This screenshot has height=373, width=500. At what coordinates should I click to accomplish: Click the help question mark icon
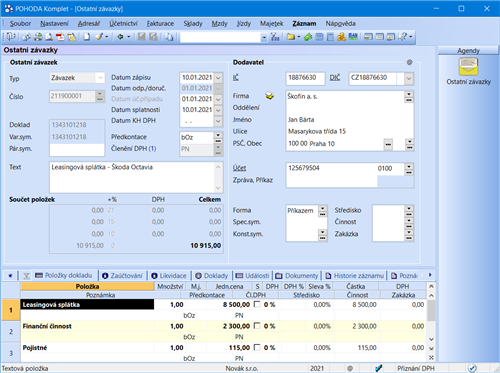pyautogui.click(x=403, y=37)
